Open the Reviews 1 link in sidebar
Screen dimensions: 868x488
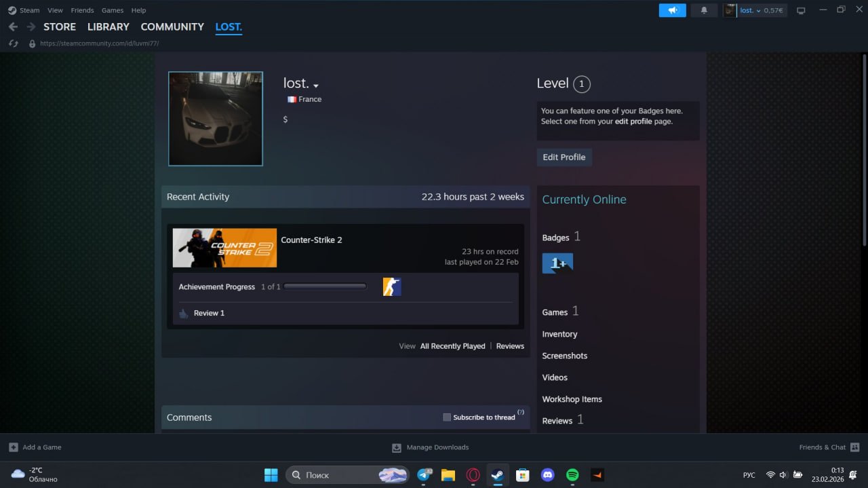[563, 420]
